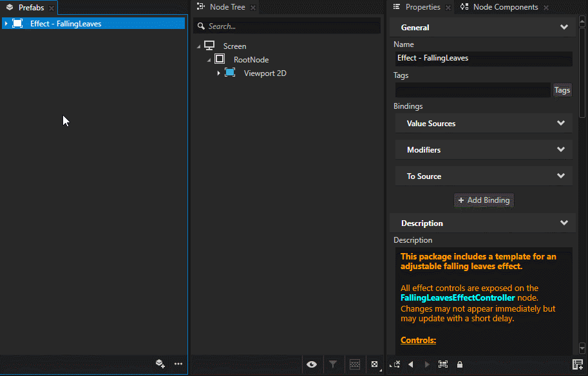Toggle visibility preview in the Node Tree toolbar
Image resolution: width=588 pixels, height=376 pixels.
312,364
